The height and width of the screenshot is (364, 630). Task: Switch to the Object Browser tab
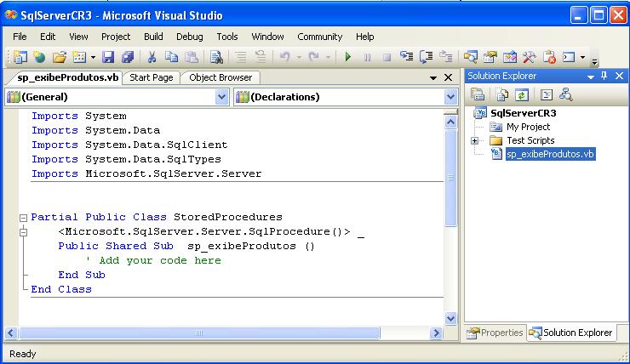(x=220, y=77)
